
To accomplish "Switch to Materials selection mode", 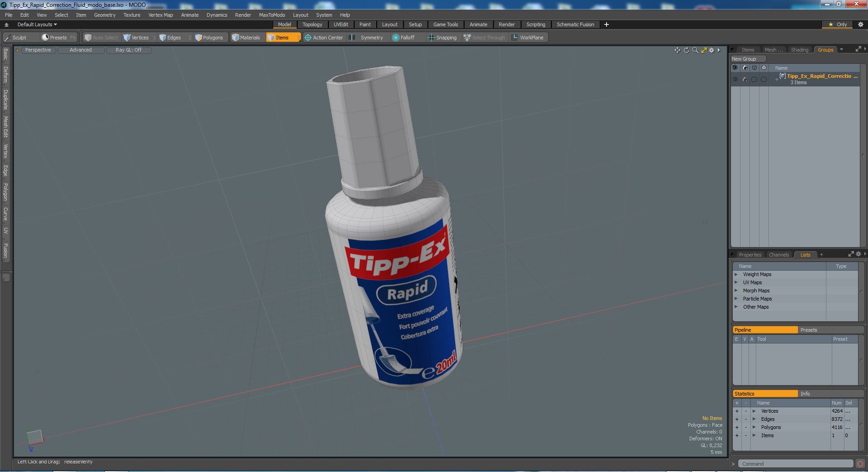I will [x=247, y=38].
